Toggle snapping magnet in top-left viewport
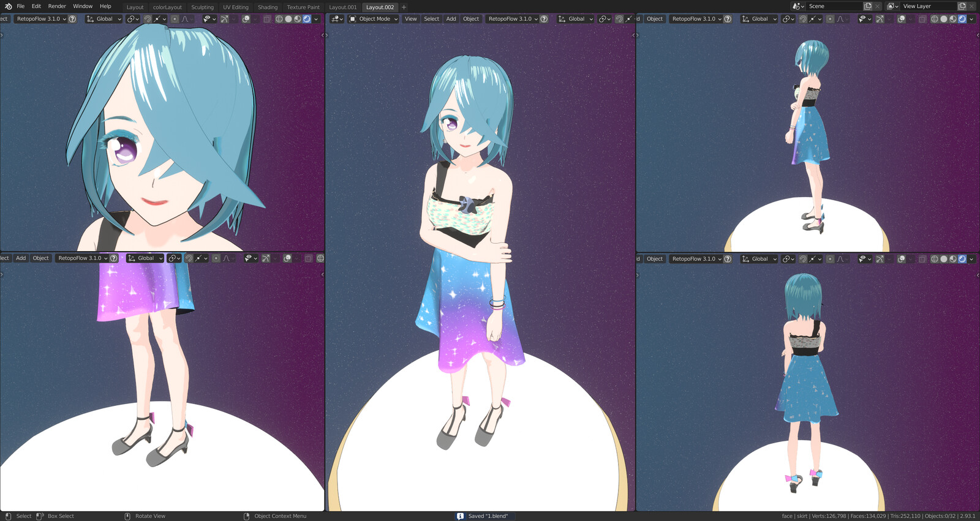Viewport: 980px width, 521px height. click(x=148, y=19)
